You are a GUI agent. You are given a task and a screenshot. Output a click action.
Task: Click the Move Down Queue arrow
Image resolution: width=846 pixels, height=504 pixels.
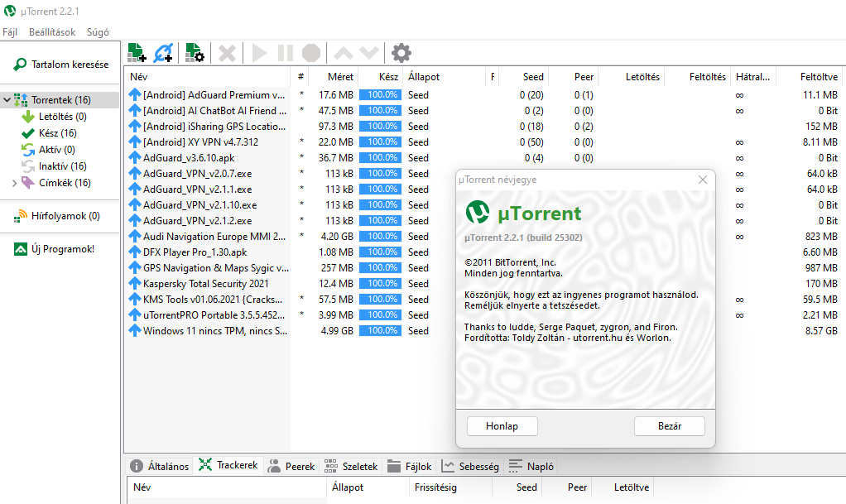pyautogui.click(x=369, y=53)
